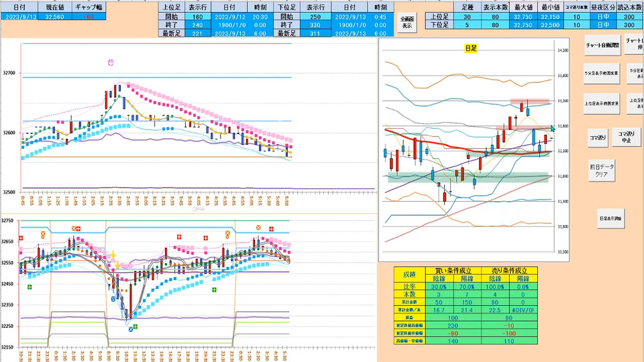This screenshot has width=644, height=362.
Task: Select the 最小値 cell 32,150
Action: click(550, 17)
